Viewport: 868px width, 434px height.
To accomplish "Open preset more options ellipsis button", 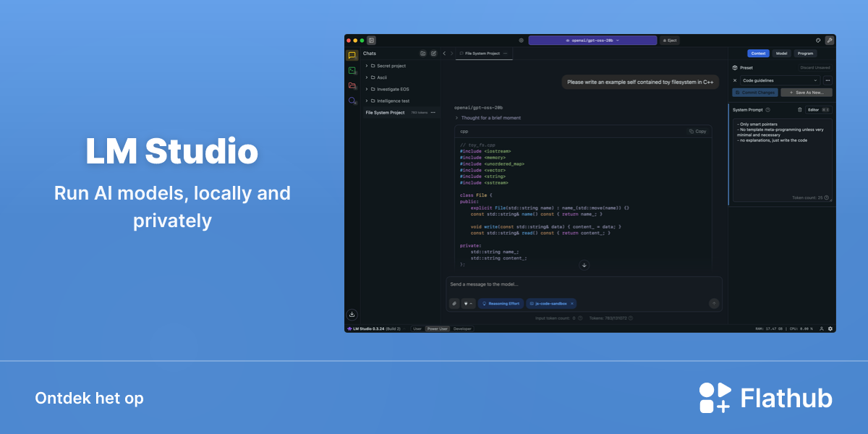I will 827,80.
